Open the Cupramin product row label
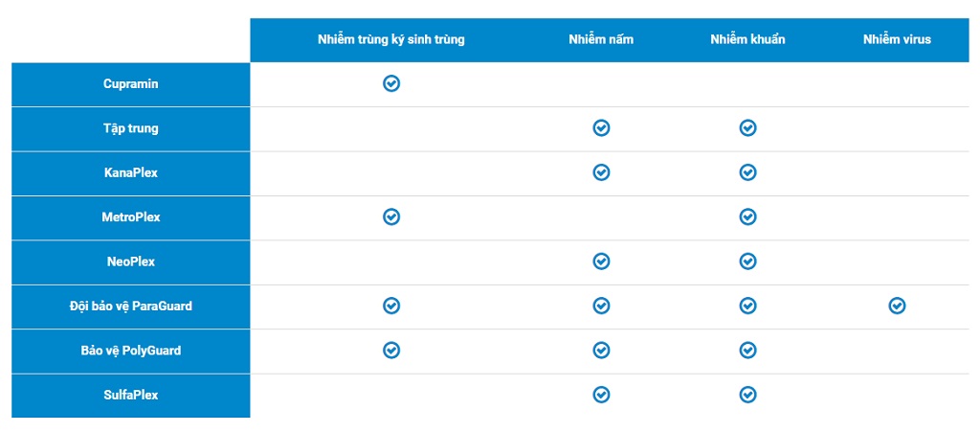Viewport: 980px width, 432px height. (131, 84)
